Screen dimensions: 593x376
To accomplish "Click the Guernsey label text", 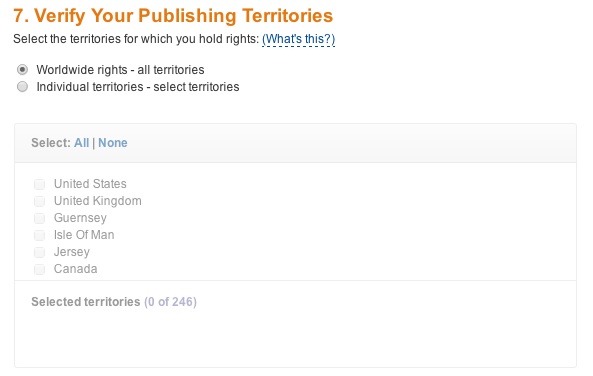I will pyautogui.click(x=80, y=218).
